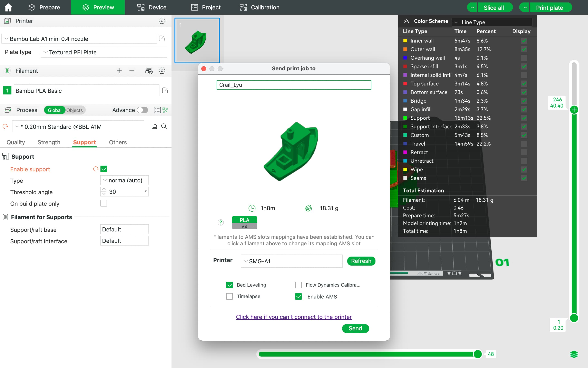Switch process scope to Objects

[75, 110]
